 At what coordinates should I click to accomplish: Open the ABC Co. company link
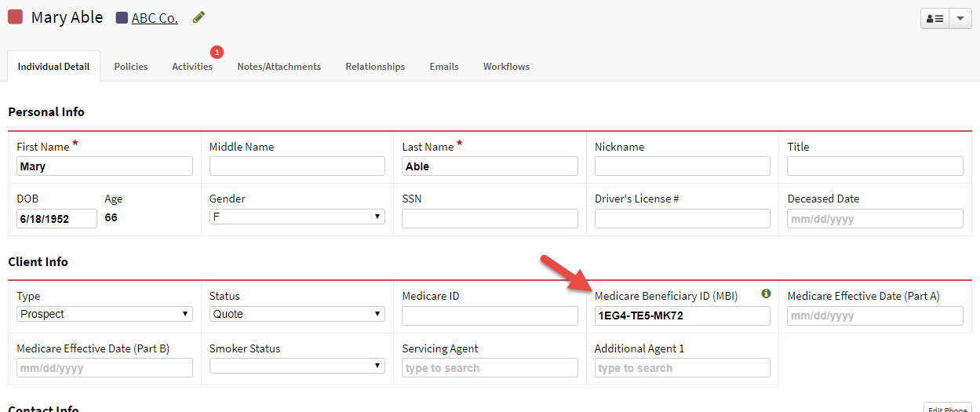coord(155,18)
